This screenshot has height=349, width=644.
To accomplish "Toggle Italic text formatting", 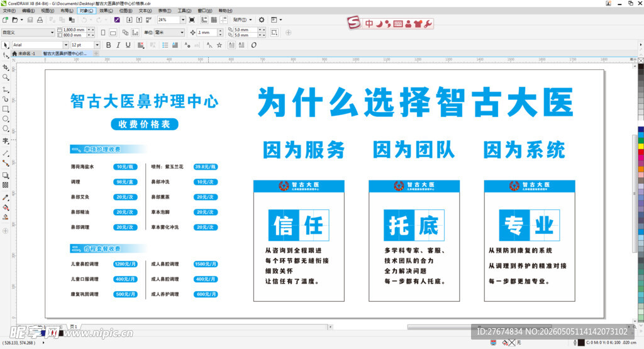I will click(x=118, y=45).
